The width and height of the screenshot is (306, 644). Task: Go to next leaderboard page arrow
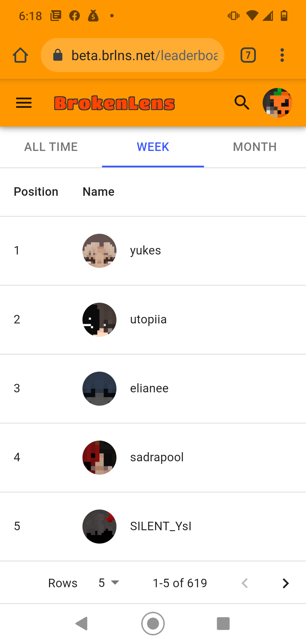click(x=286, y=583)
